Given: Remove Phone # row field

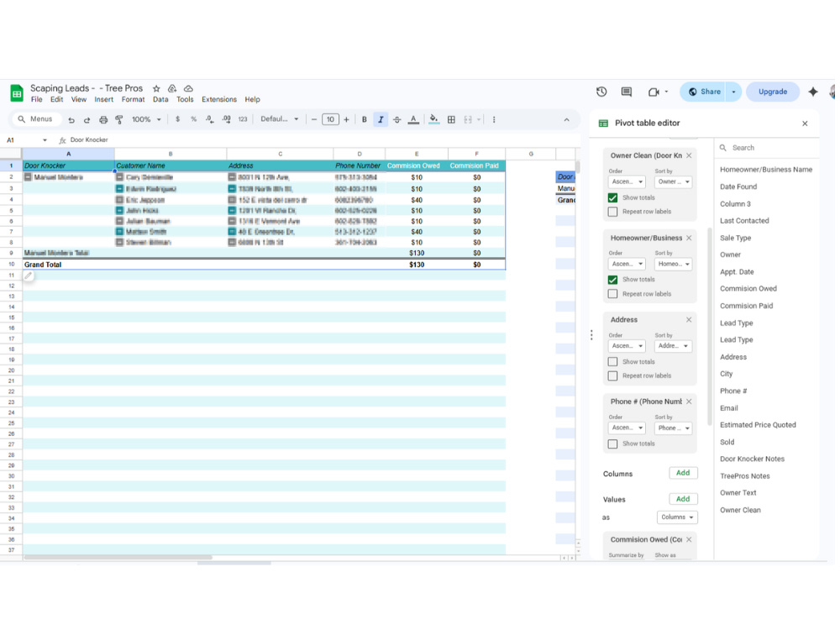Looking at the screenshot, I should pyautogui.click(x=689, y=402).
